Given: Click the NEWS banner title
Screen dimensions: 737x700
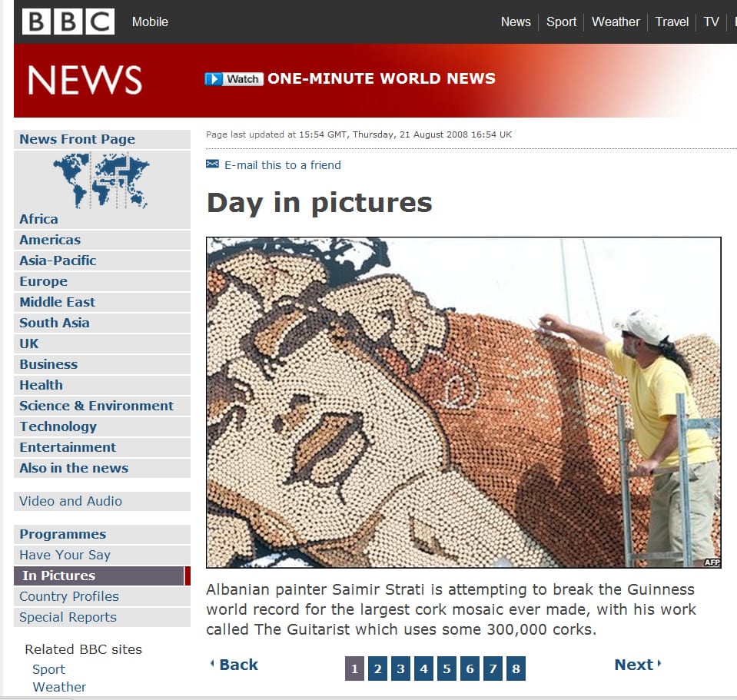Looking at the screenshot, I should [x=85, y=80].
